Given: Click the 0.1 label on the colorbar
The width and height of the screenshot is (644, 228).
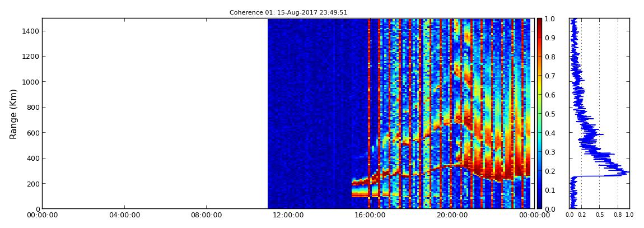Looking at the screenshot, I should [549, 190].
